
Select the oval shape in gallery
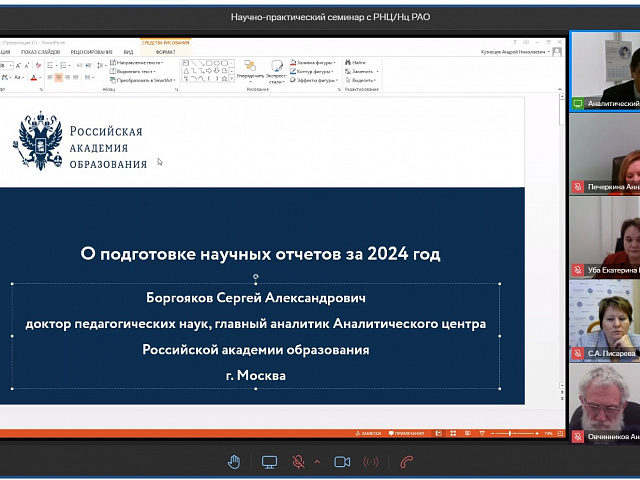(217, 63)
